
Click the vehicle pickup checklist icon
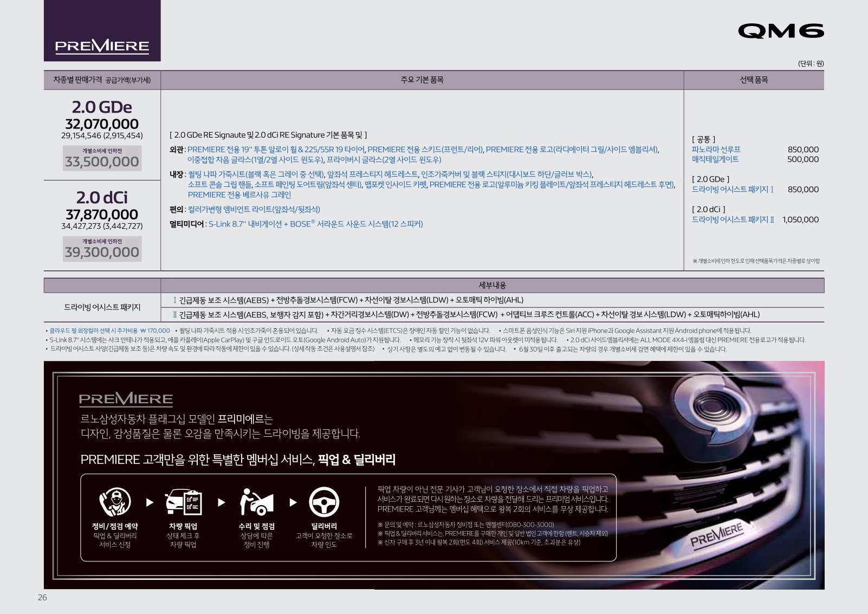tap(183, 502)
